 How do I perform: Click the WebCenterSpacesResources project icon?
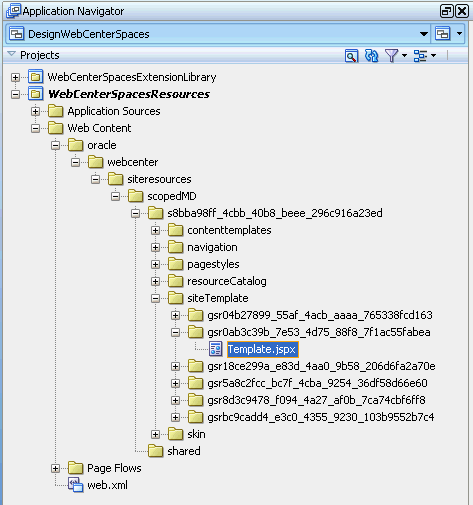(x=35, y=94)
